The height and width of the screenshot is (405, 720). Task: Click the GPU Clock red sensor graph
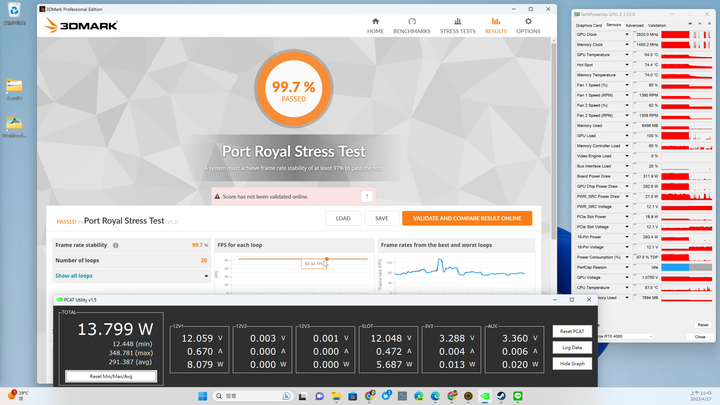[x=686, y=34]
